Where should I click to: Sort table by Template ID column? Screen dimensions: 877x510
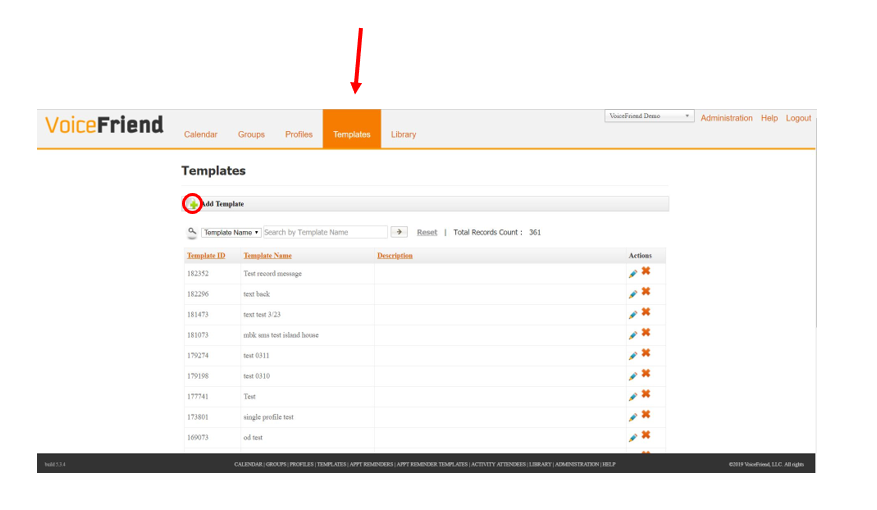(x=206, y=256)
